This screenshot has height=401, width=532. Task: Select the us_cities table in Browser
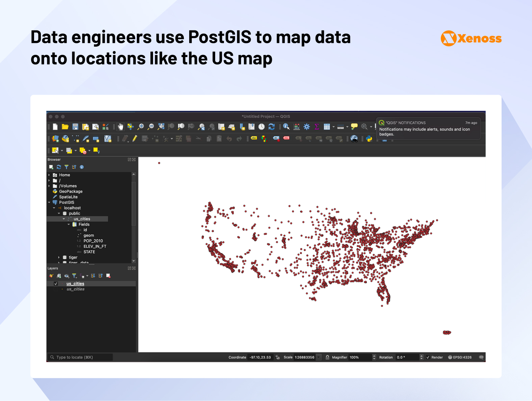(82, 219)
